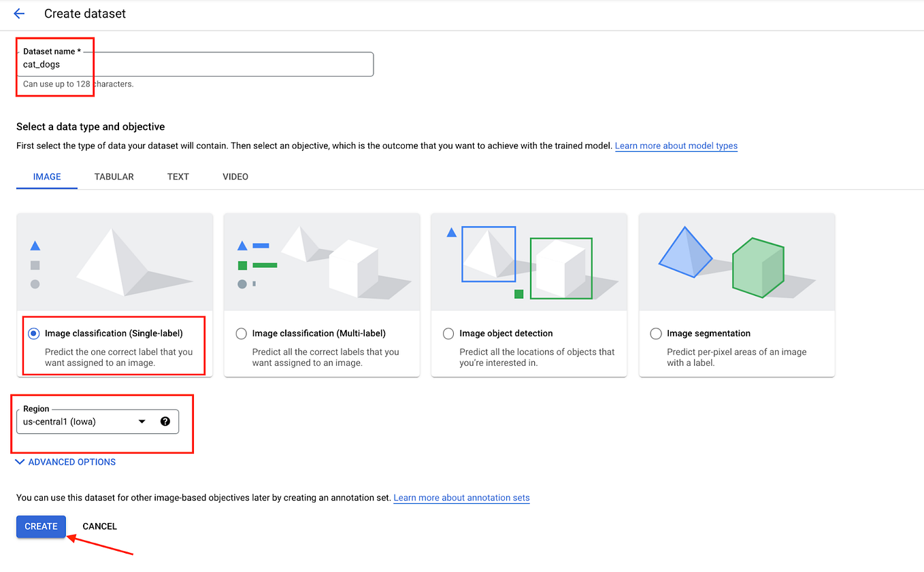
Task: Click the back arrow to exit Create dataset
Action: pos(18,14)
